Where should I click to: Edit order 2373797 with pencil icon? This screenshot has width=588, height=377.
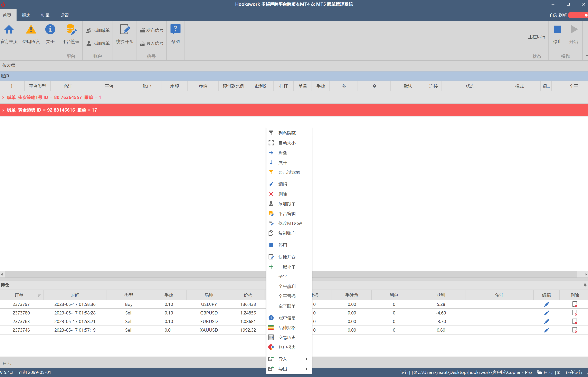pos(546,304)
